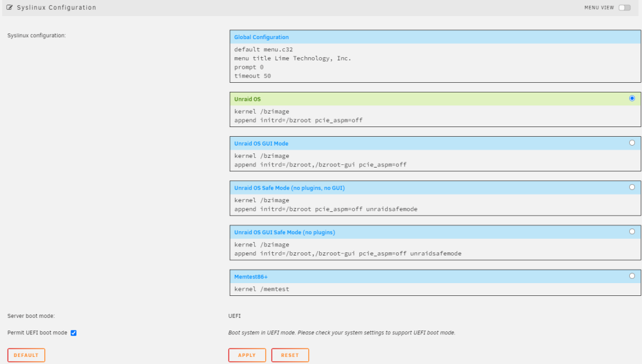Click the Unraid OS Safe Mode header label
Image resolution: width=642 pixels, height=364 pixels.
[290, 188]
